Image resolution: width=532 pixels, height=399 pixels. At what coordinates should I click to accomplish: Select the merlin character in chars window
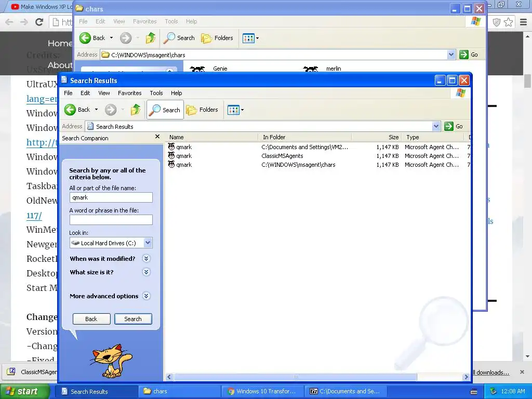[x=322, y=69]
